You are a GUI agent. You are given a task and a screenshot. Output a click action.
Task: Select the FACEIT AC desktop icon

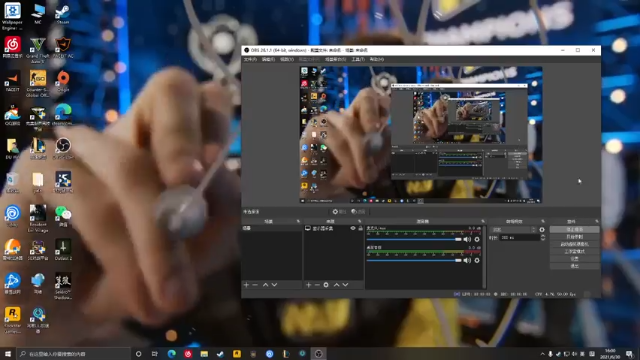pos(63,47)
